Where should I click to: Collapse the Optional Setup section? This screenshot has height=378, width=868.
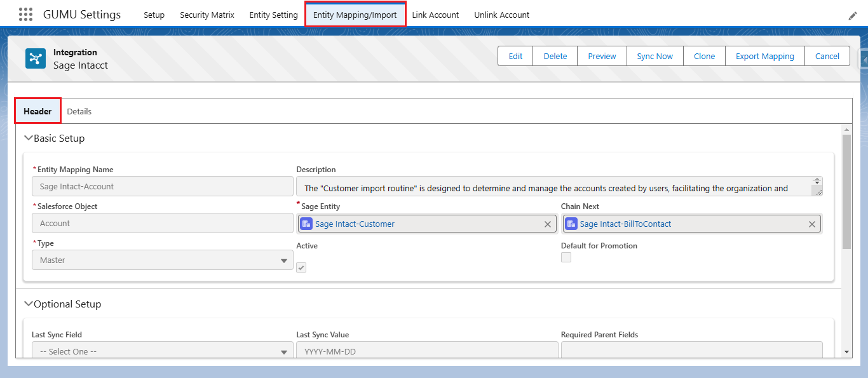coord(28,304)
